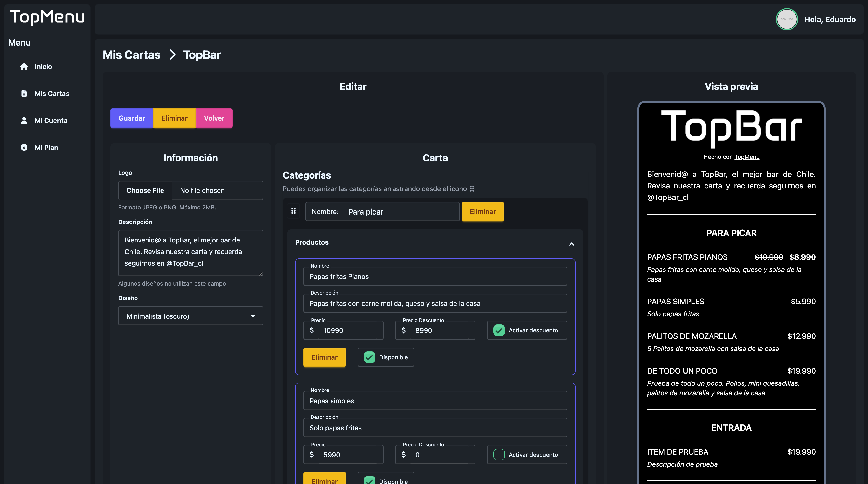Click the Inicio home icon
This screenshot has height=484, width=868.
pyautogui.click(x=24, y=66)
